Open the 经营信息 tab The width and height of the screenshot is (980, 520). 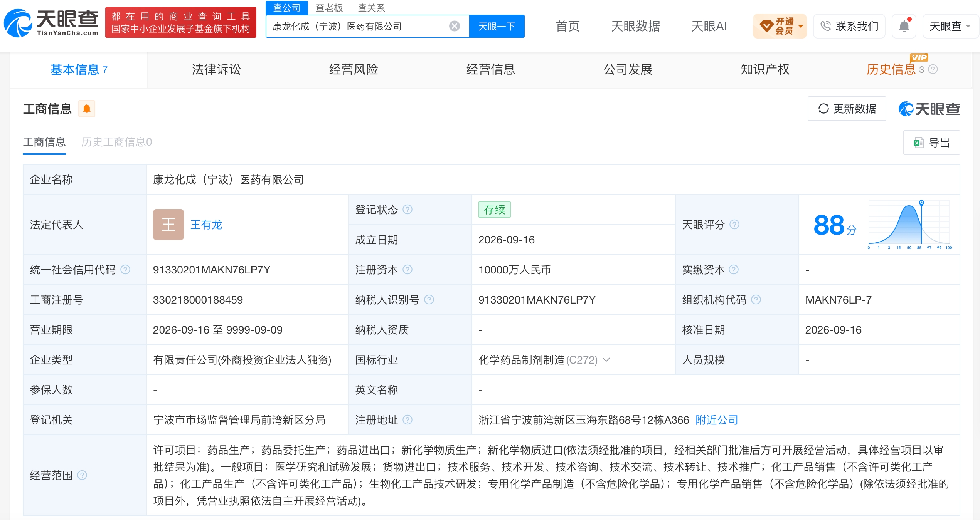point(490,70)
